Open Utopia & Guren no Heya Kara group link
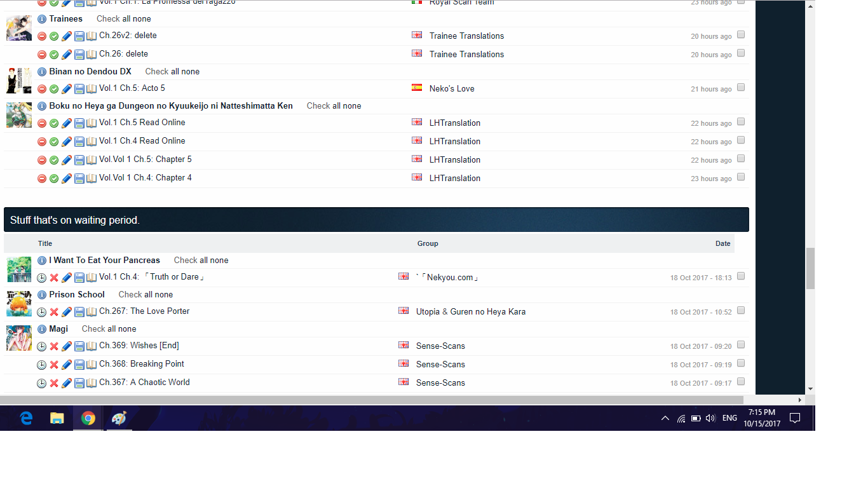This screenshot has width=868, height=488. (471, 312)
